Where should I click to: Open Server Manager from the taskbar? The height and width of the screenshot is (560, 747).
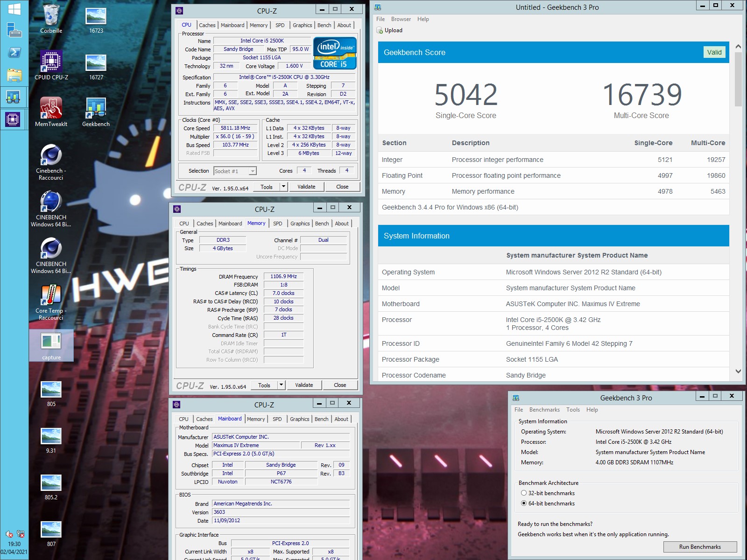14,30
